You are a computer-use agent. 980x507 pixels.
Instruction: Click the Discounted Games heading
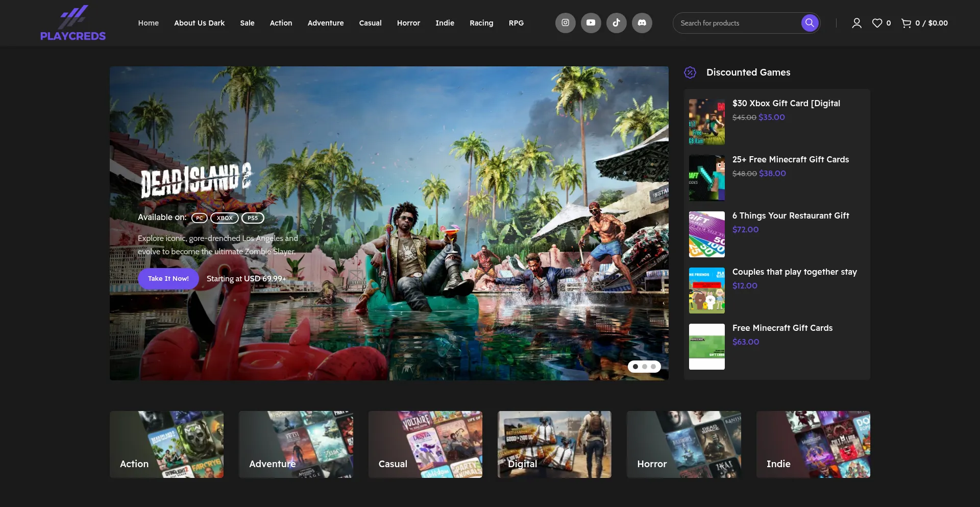tap(748, 73)
